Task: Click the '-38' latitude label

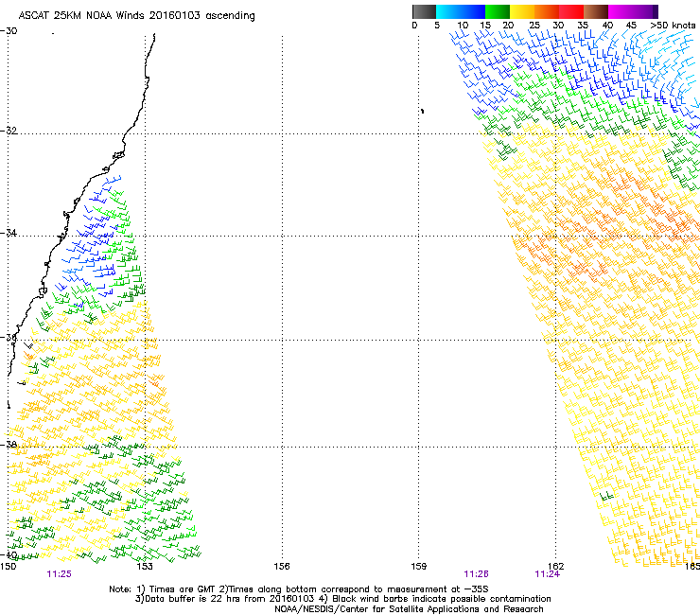Action: coord(9,445)
